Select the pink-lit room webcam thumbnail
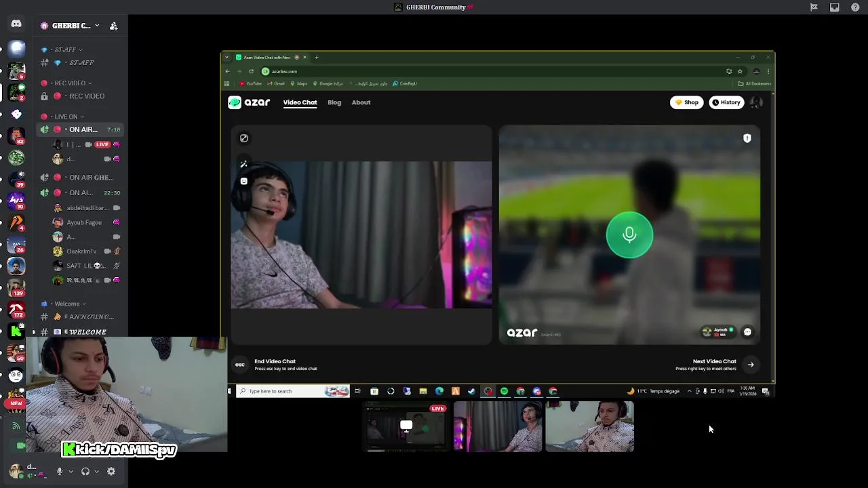Image resolution: width=868 pixels, height=488 pixels. click(498, 426)
